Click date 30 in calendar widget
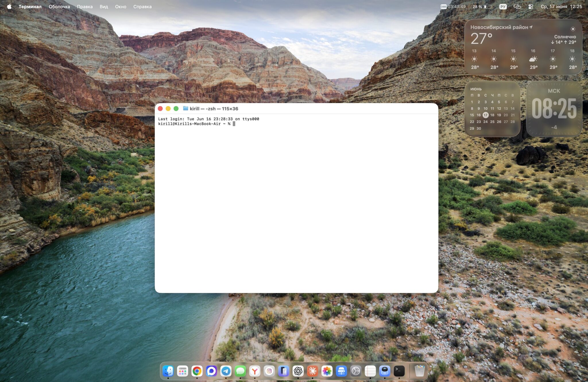Screen dimensions: 588x382 (x=479, y=128)
